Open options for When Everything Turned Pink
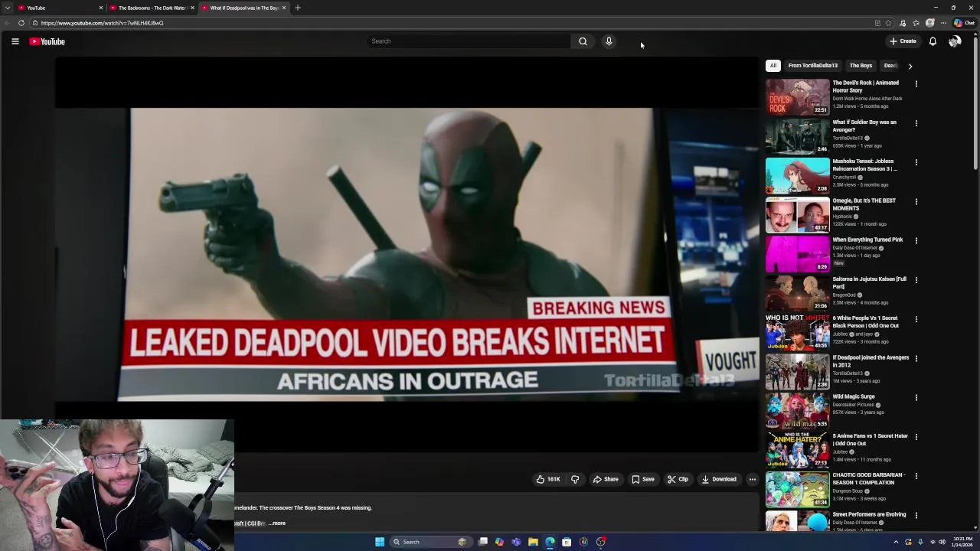The width and height of the screenshot is (980, 551). point(916,240)
